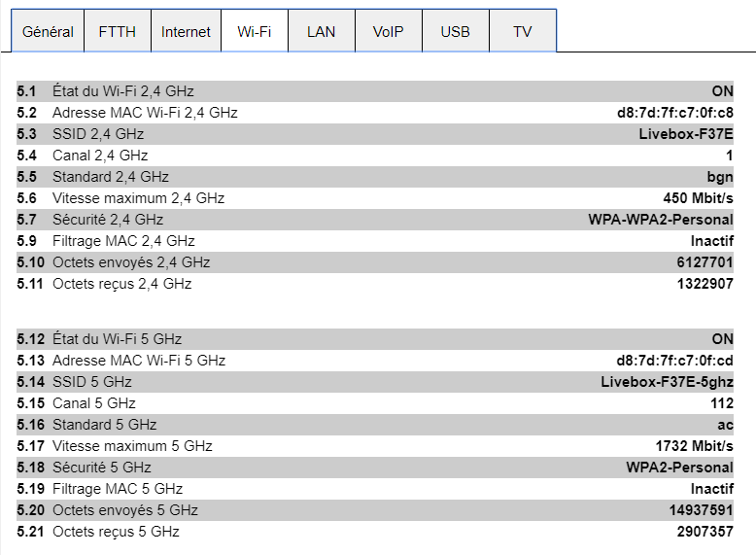Open the Général tab
The width and height of the screenshot is (756, 555).
click(x=48, y=32)
